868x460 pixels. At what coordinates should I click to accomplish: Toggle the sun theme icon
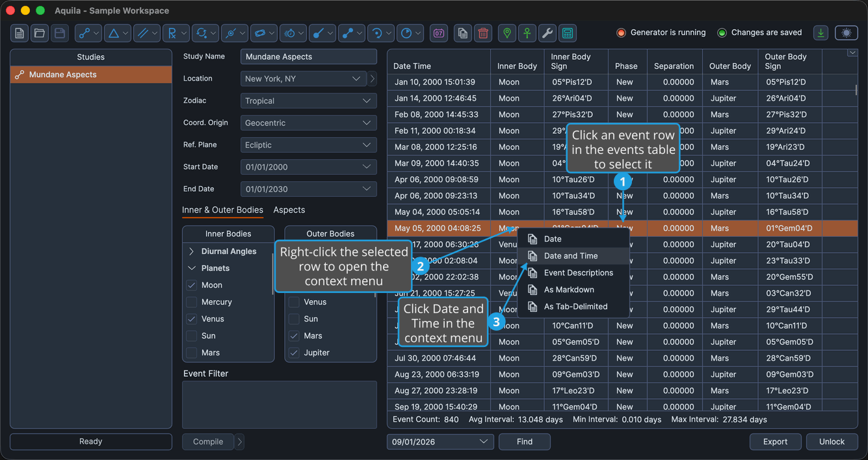pyautogui.click(x=846, y=32)
